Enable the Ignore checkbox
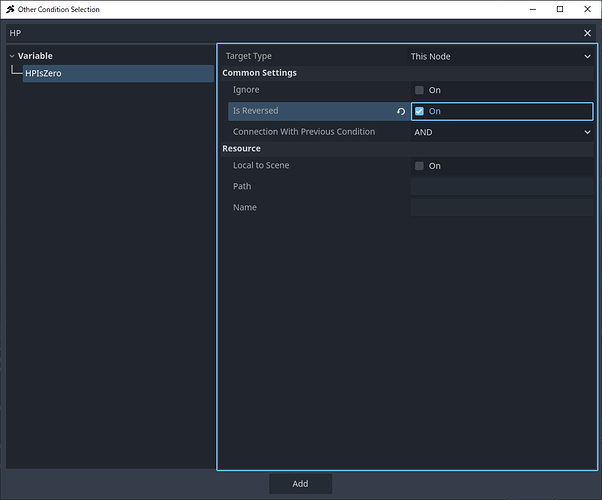The image size is (602, 500). (420, 91)
